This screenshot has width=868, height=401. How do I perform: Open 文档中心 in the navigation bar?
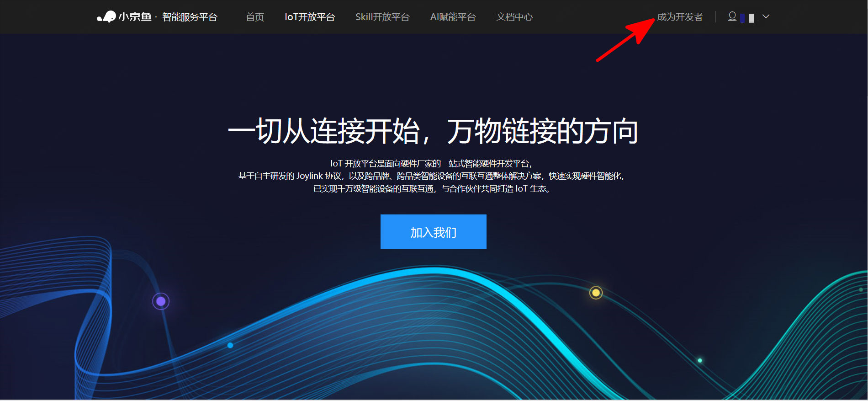coord(514,17)
